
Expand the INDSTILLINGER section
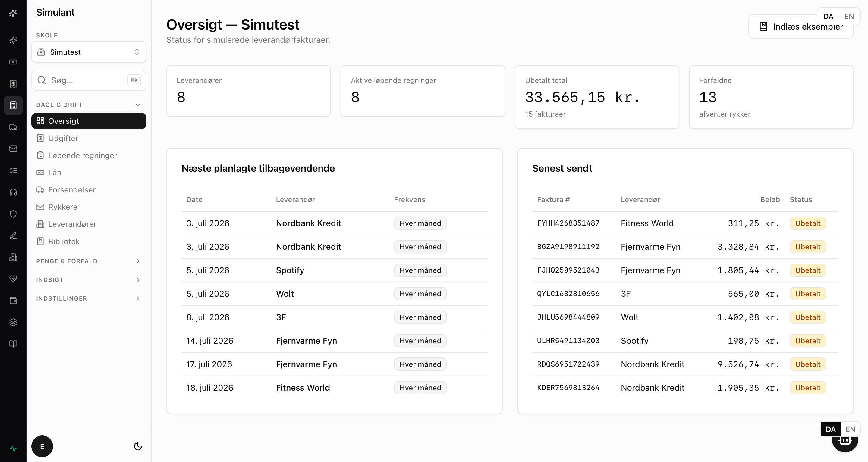89,298
